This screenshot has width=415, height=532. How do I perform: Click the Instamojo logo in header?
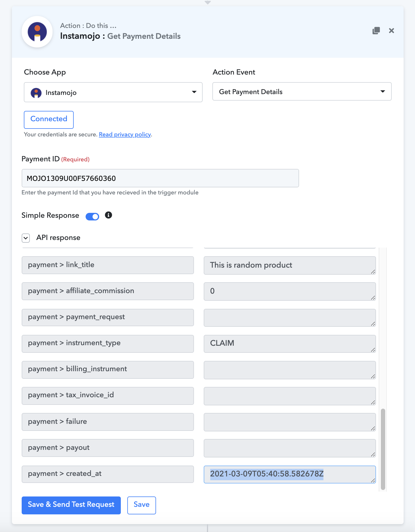pyautogui.click(x=37, y=32)
